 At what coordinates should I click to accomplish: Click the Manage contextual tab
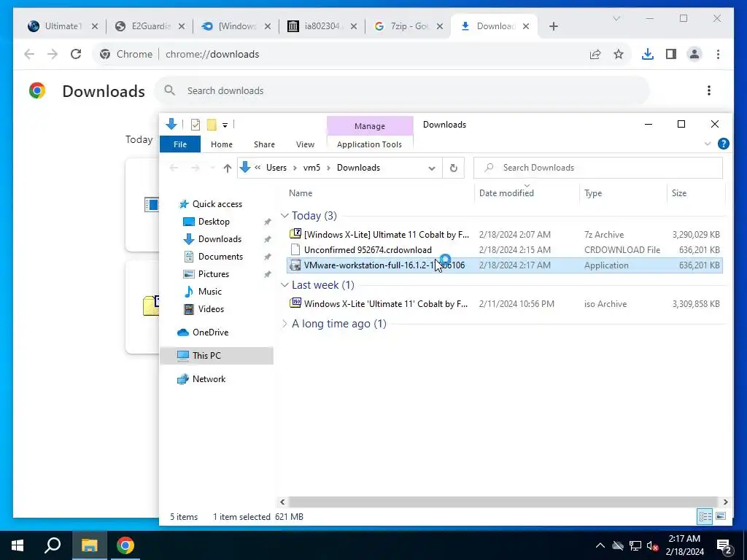point(370,126)
